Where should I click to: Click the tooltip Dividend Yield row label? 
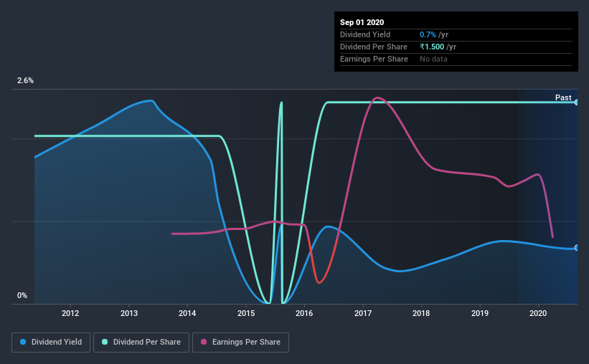click(365, 34)
